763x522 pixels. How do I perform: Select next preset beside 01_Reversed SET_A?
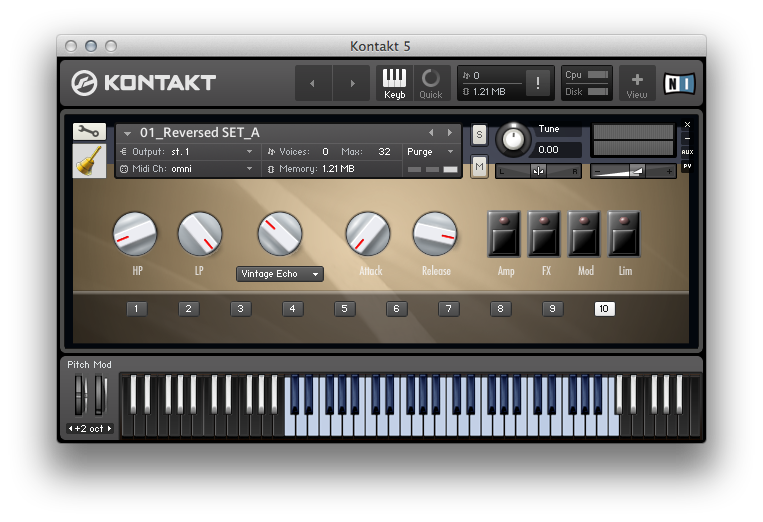tap(450, 132)
